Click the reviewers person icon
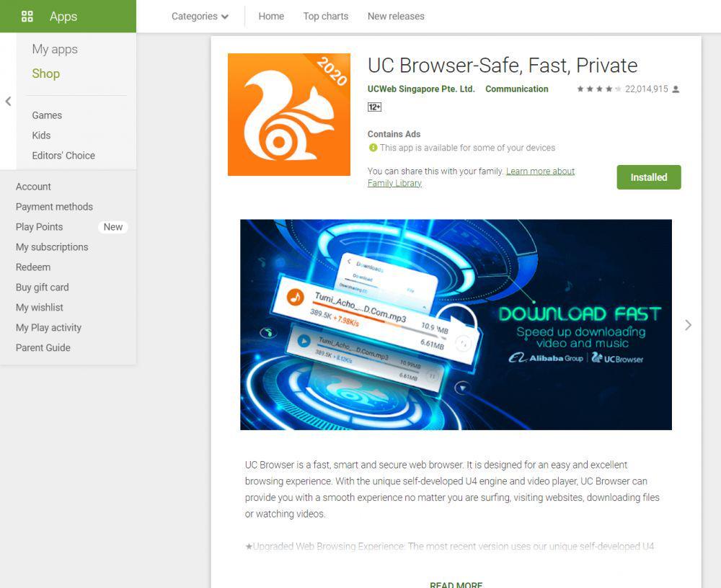This screenshot has height=588, width=721. (x=676, y=89)
